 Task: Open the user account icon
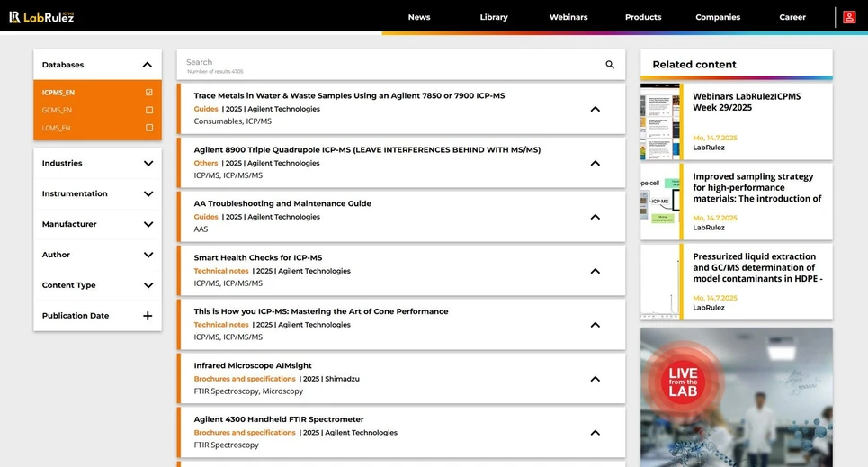(x=848, y=17)
